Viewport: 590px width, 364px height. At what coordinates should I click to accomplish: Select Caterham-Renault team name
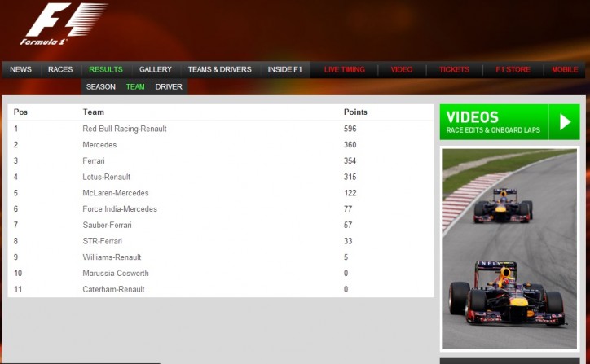[113, 290]
